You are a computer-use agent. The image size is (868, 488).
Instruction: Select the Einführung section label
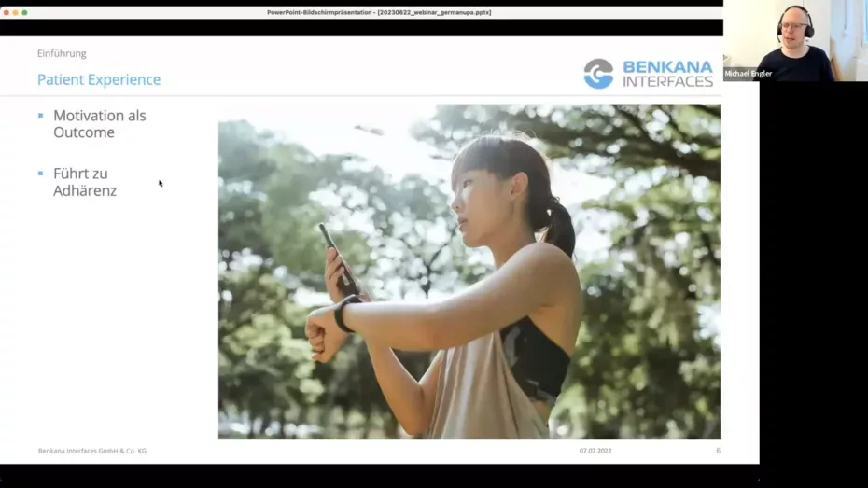pos(62,53)
